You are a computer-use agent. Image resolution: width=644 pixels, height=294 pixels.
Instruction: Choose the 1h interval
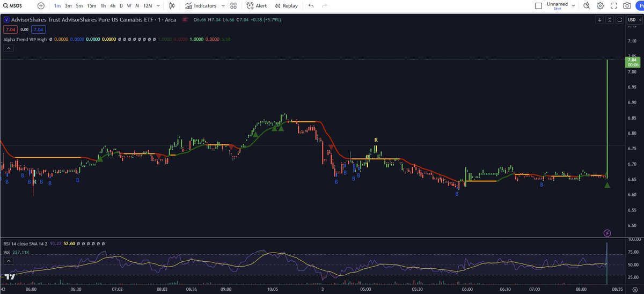point(103,6)
